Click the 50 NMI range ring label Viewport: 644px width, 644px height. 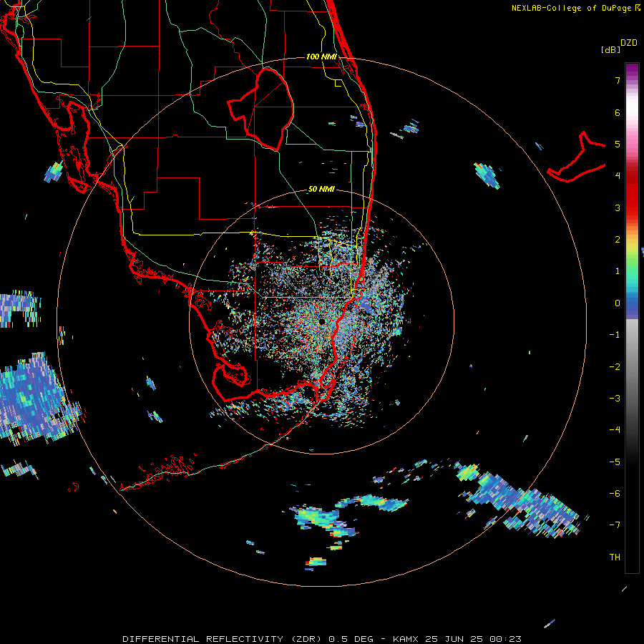pyautogui.click(x=321, y=190)
